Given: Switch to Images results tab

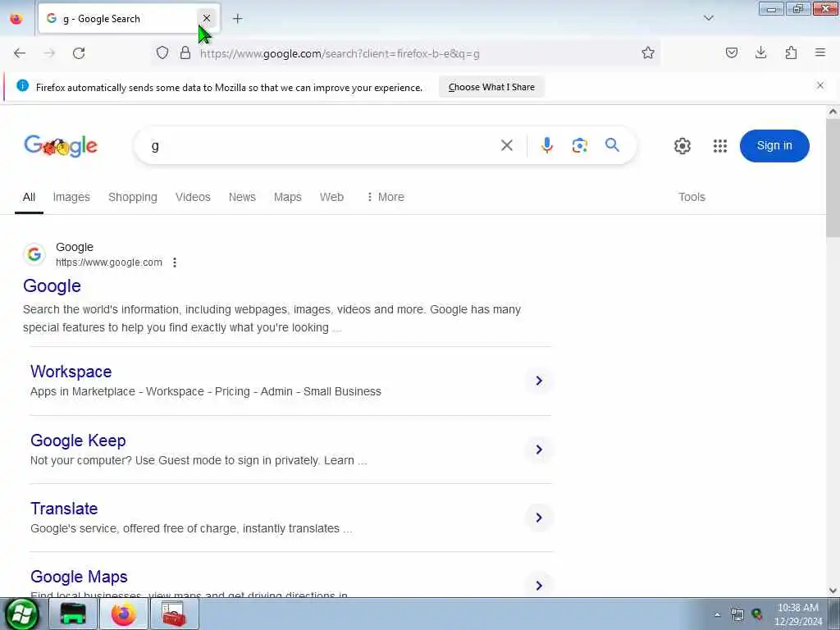Looking at the screenshot, I should pyautogui.click(x=71, y=197).
